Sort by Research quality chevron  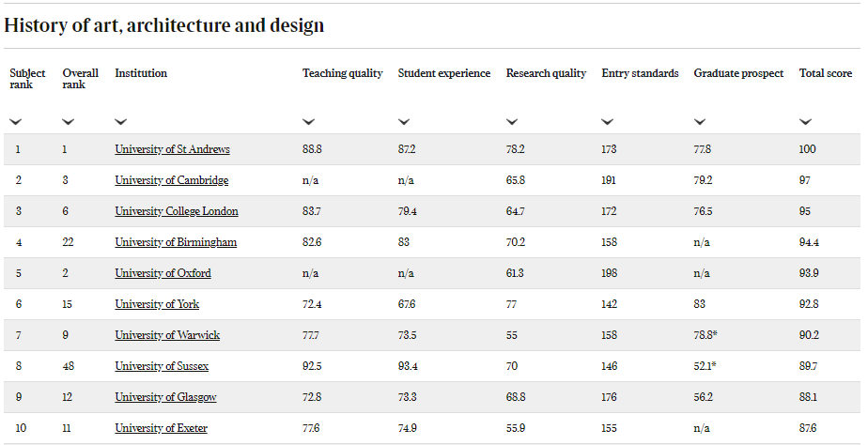pos(512,122)
